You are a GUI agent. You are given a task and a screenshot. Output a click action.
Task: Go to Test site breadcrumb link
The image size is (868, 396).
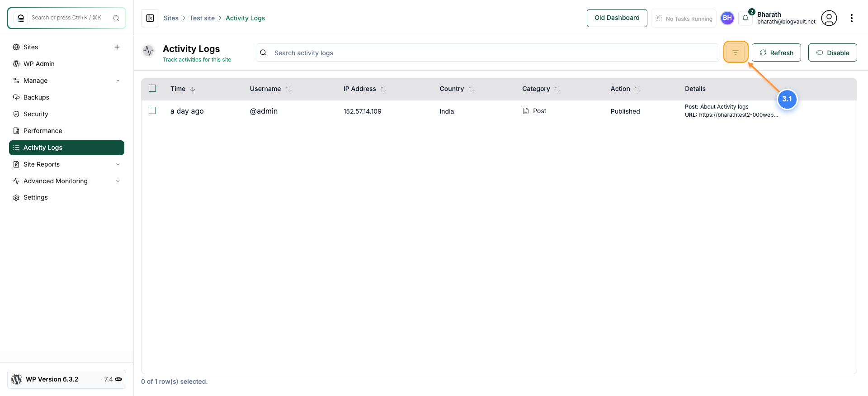(202, 18)
